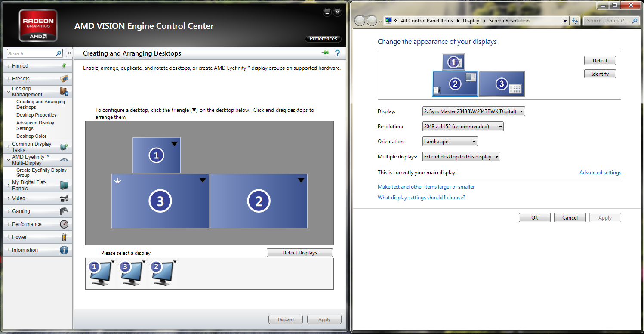The height and width of the screenshot is (334, 644).
Task: Select monitor 3 icon in display list
Action: tap(132, 273)
